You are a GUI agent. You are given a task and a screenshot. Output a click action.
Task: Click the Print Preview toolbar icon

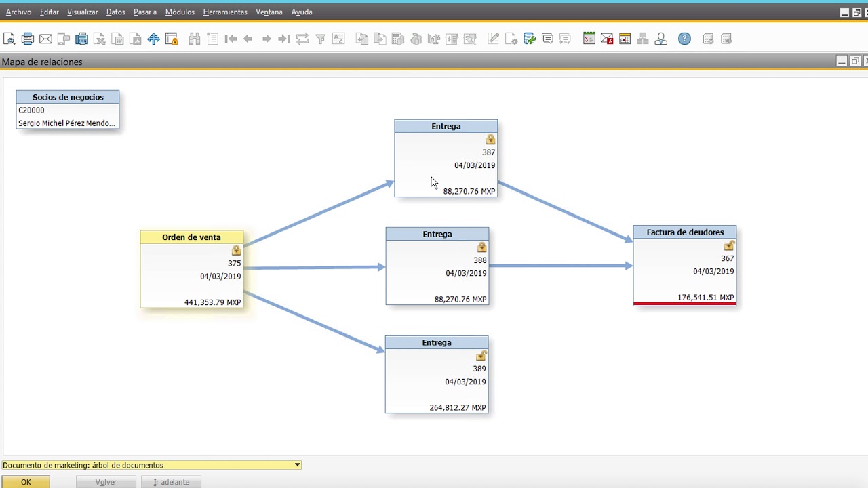pos(9,39)
